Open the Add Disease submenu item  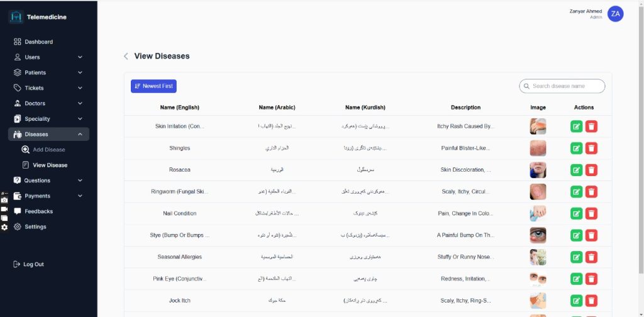tap(48, 150)
